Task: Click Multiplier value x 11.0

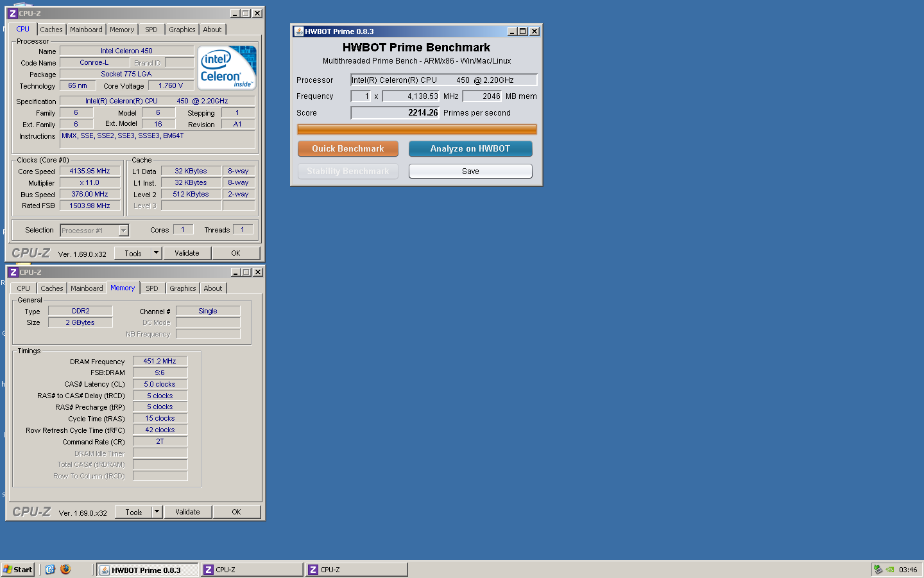Action: pyautogui.click(x=90, y=183)
